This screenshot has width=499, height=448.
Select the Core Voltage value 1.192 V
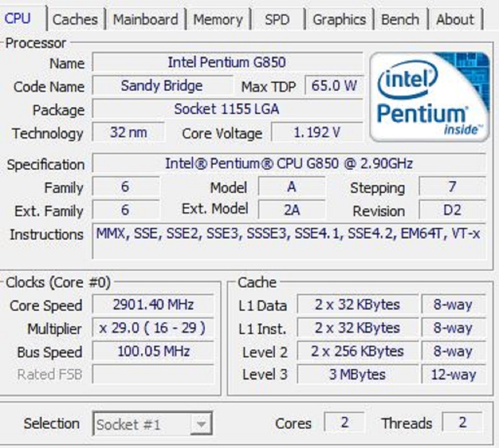[317, 132]
